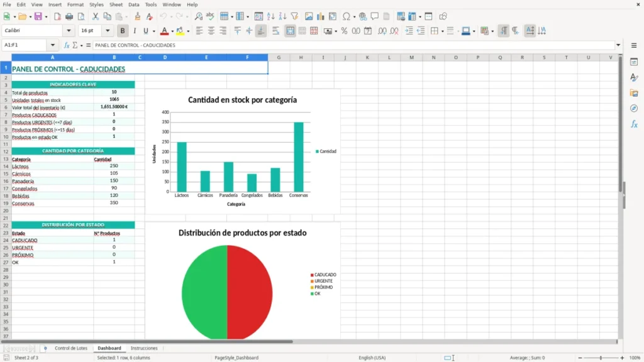Expand the font size 16 pt dropdown
This screenshot has width=644, height=362.
pos(108,30)
